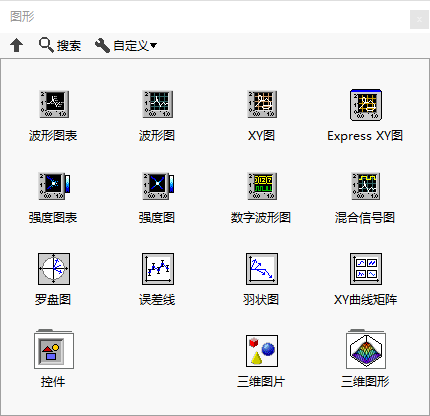Pick the 混合信号图 mixed signal graph
Viewport: 430px width, 416px height.
tap(366, 186)
